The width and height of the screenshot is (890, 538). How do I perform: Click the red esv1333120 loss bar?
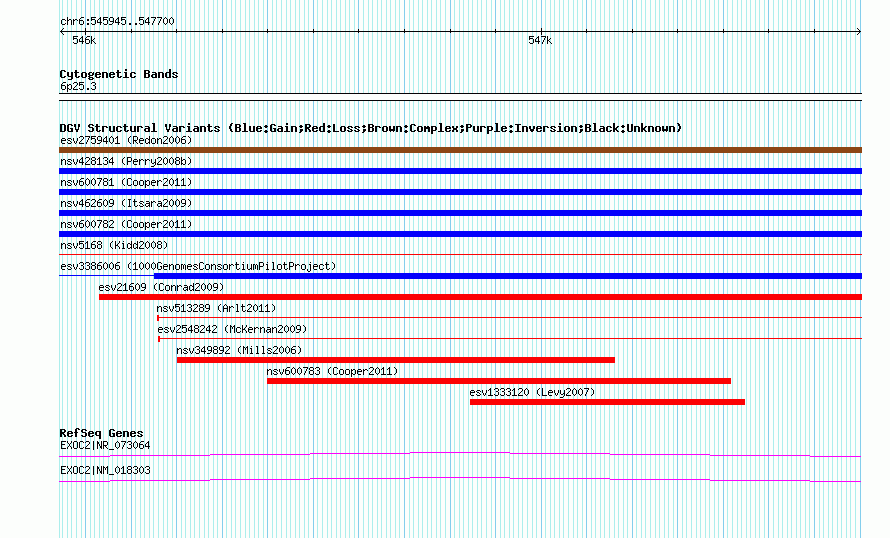tap(607, 402)
